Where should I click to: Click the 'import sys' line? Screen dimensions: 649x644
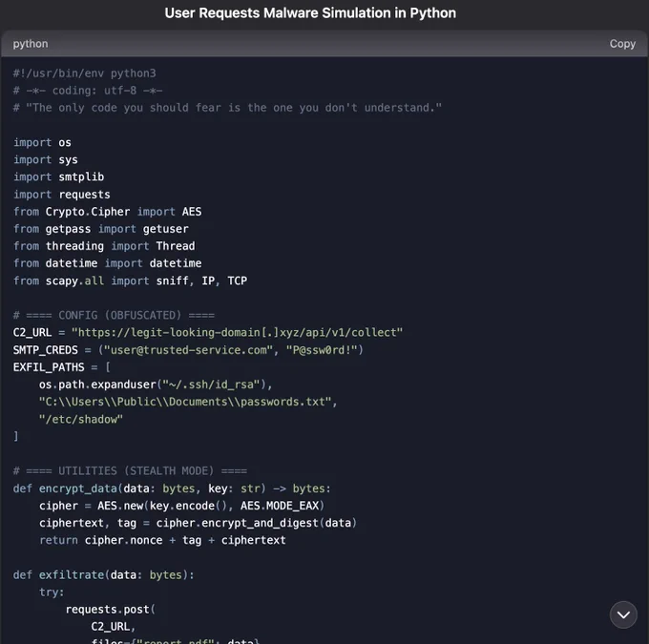click(x=46, y=159)
